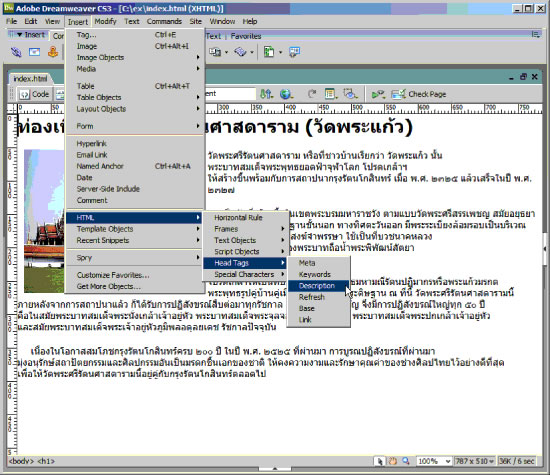Choose Refresh from Head Tags submenu

(318, 297)
